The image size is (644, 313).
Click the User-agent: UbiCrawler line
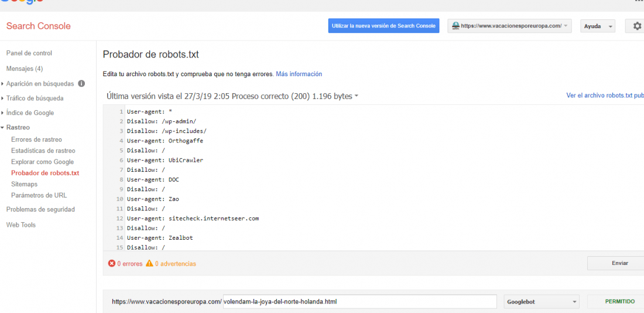click(x=165, y=160)
